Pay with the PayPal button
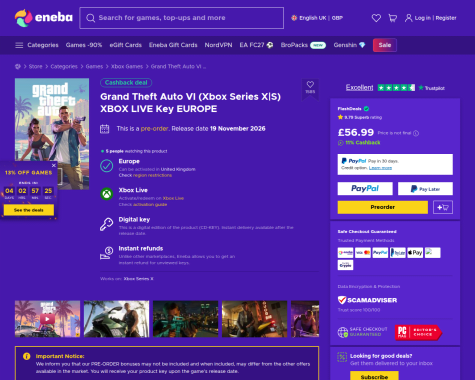Screen dimensions: 475x380 click(365, 189)
